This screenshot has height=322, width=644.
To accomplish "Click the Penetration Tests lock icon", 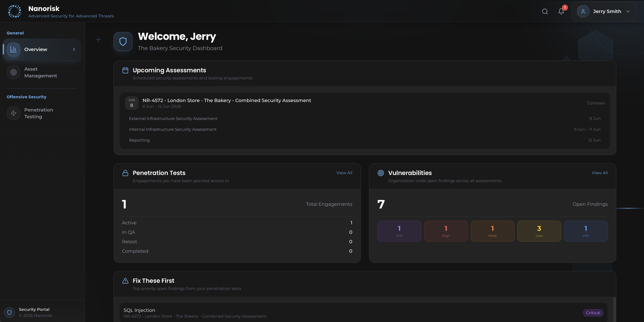I will 125,173.
